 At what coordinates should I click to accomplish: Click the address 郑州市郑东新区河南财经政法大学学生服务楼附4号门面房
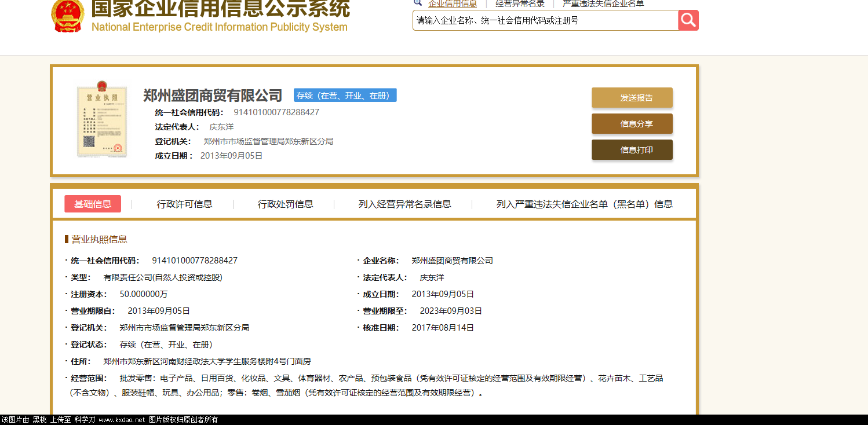pos(207,361)
